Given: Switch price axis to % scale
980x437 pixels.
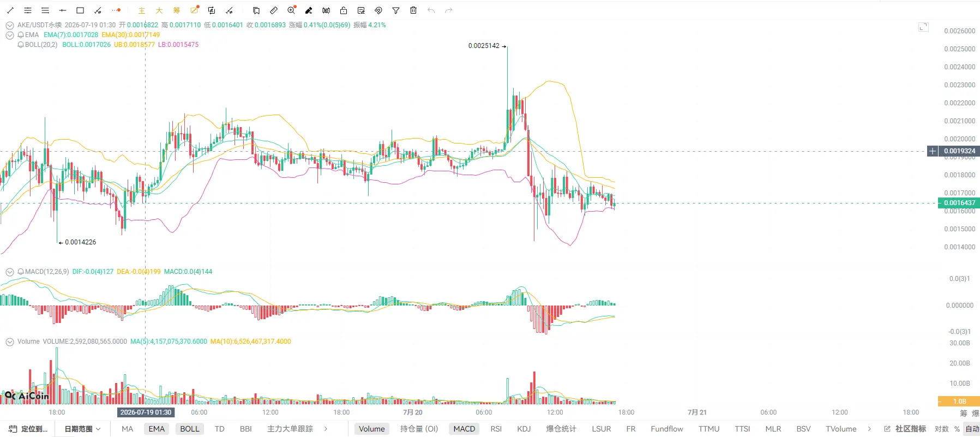Looking at the screenshot, I should (x=957, y=429).
